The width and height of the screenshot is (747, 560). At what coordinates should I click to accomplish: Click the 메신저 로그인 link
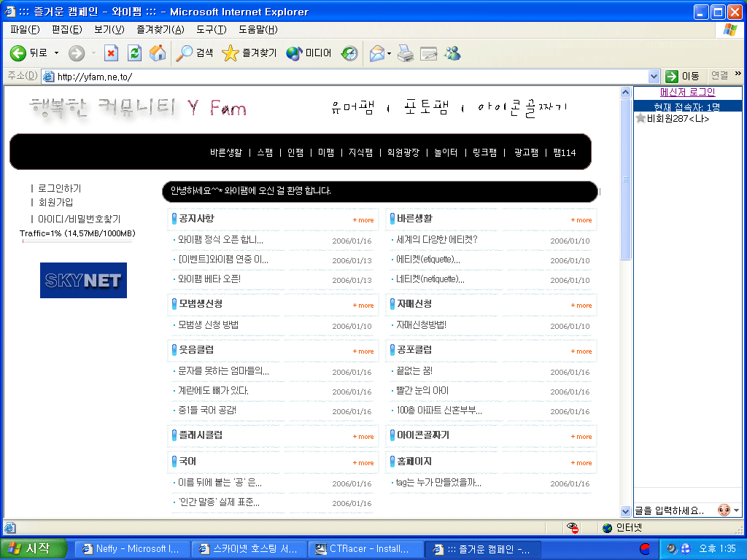pos(687,93)
